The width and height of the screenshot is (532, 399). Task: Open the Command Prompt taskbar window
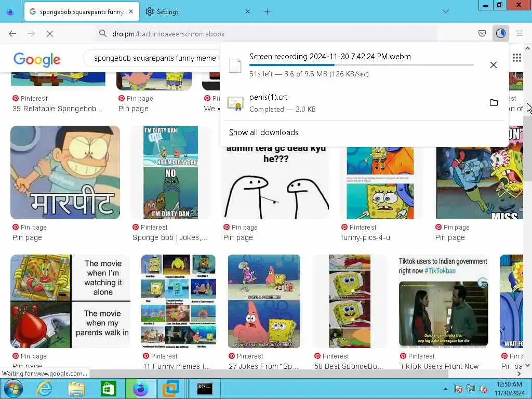point(205,389)
